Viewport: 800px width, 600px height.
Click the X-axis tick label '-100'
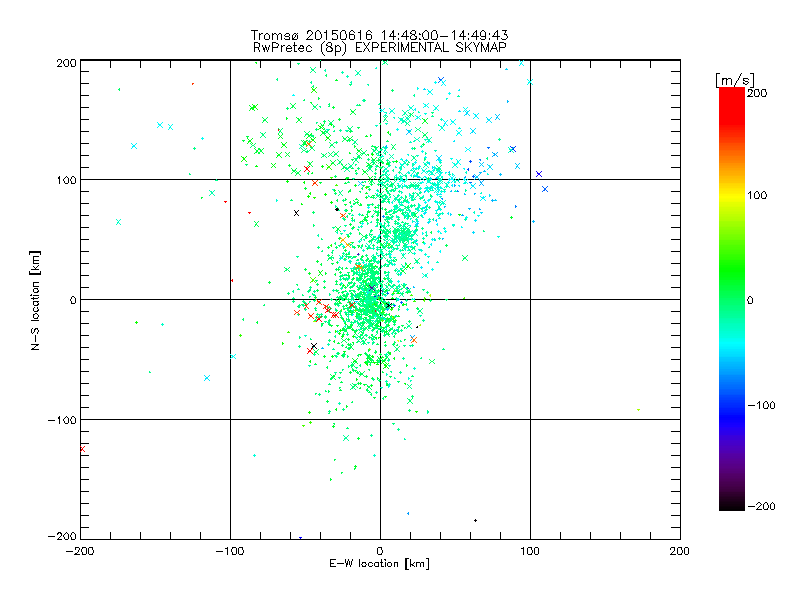[x=230, y=551]
